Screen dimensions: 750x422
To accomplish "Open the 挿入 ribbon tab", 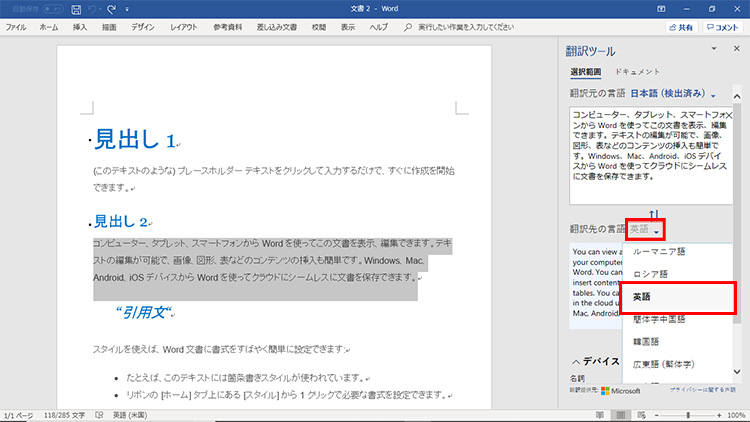I will [x=80, y=28].
